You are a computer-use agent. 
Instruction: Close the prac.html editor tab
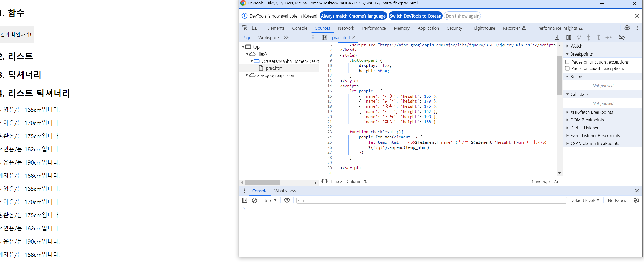354,37
